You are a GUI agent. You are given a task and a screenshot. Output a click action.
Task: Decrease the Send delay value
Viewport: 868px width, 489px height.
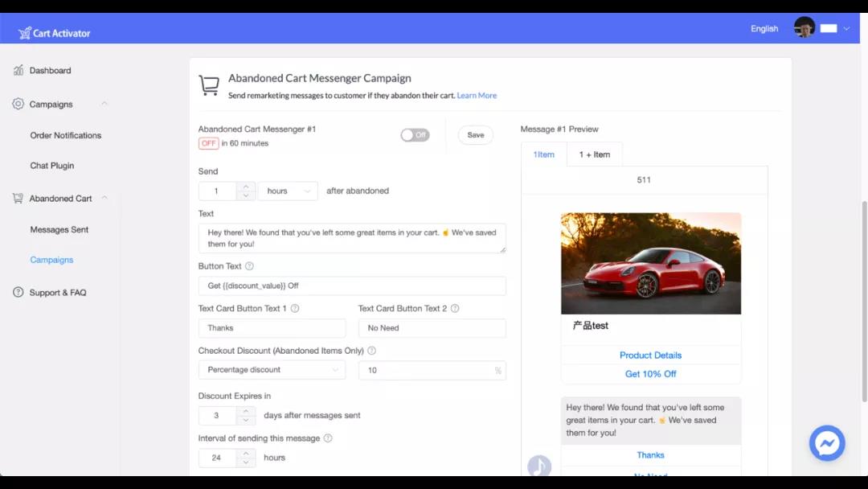tap(246, 195)
